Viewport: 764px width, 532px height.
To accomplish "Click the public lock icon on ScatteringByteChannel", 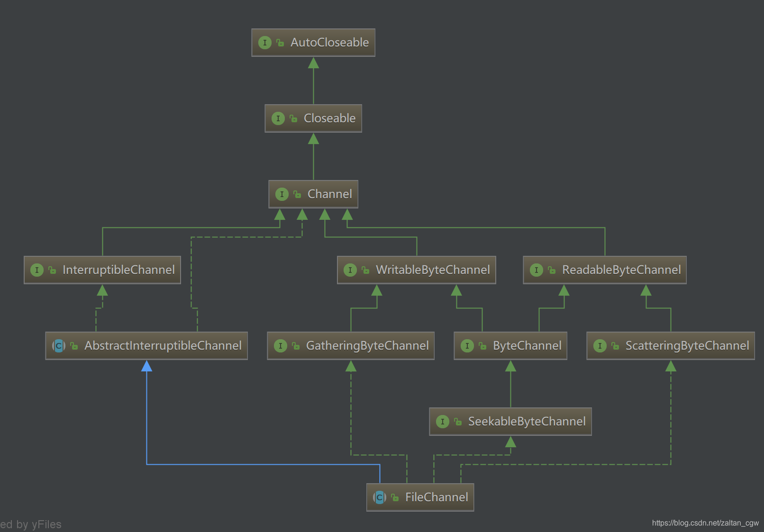I will (x=615, y=346).
